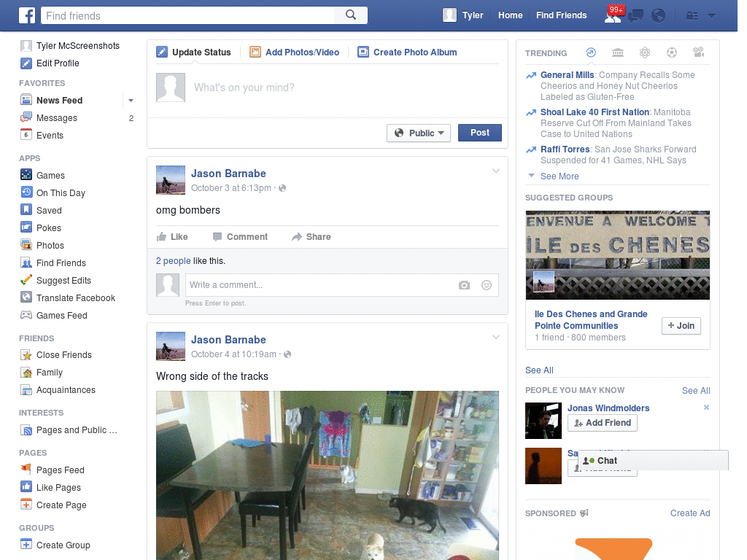Screen dimensions: 747x560
Task: Open the emoji picker in the comment box
Action: (x=486, y=285)
